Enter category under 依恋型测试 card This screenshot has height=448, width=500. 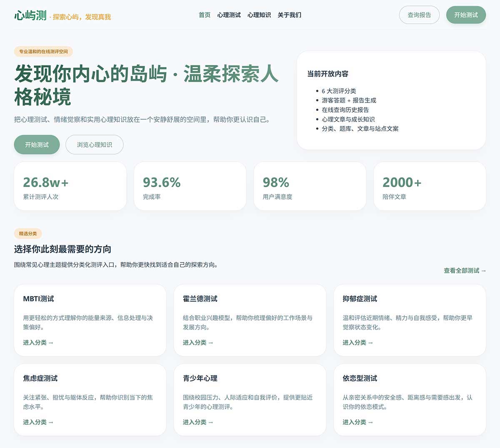pyautogui.click(x=358, y=422)
